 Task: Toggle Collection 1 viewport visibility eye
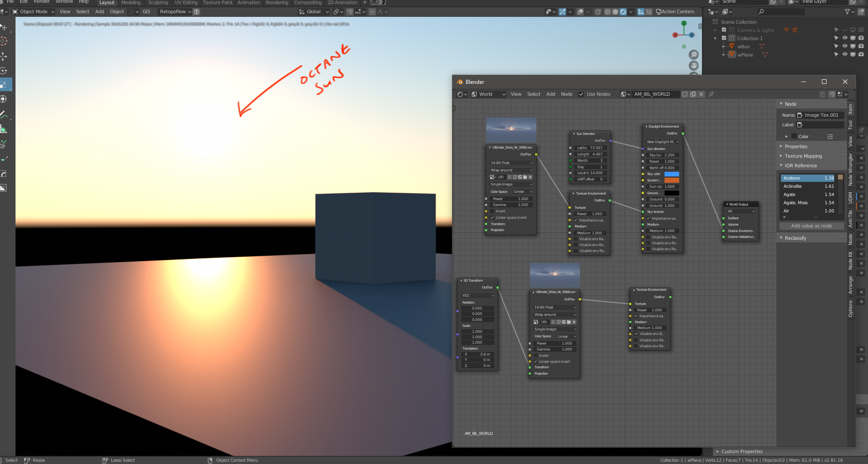click(845, 38)
